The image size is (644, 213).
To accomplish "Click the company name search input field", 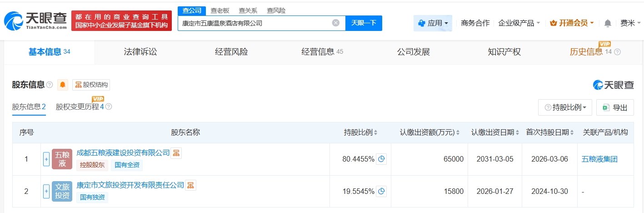I will [x=255, y=23].
